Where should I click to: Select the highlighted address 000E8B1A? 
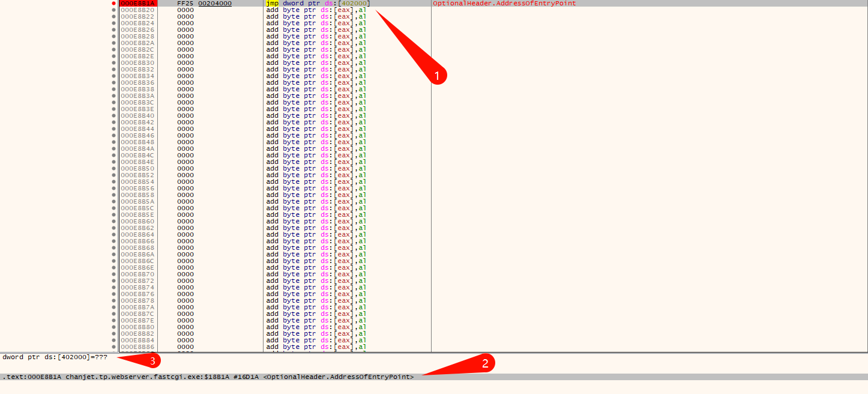(137, 4)
